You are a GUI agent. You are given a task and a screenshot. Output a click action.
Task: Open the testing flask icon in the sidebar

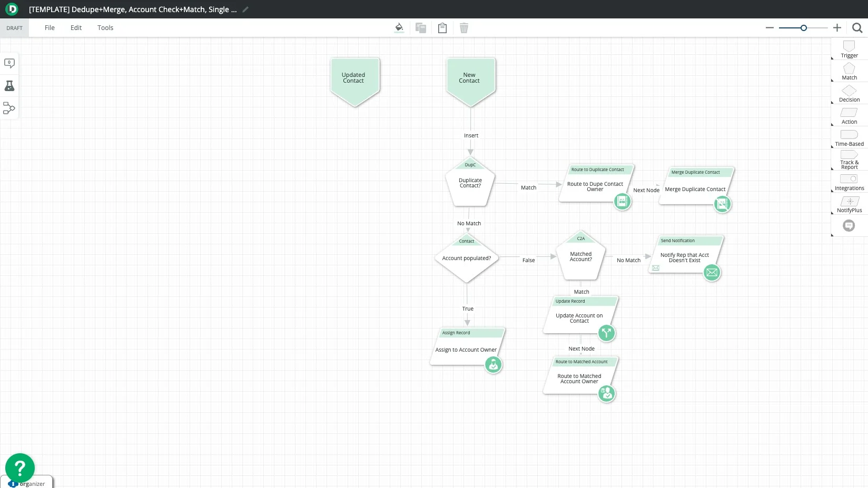click(x=9, y=86)
